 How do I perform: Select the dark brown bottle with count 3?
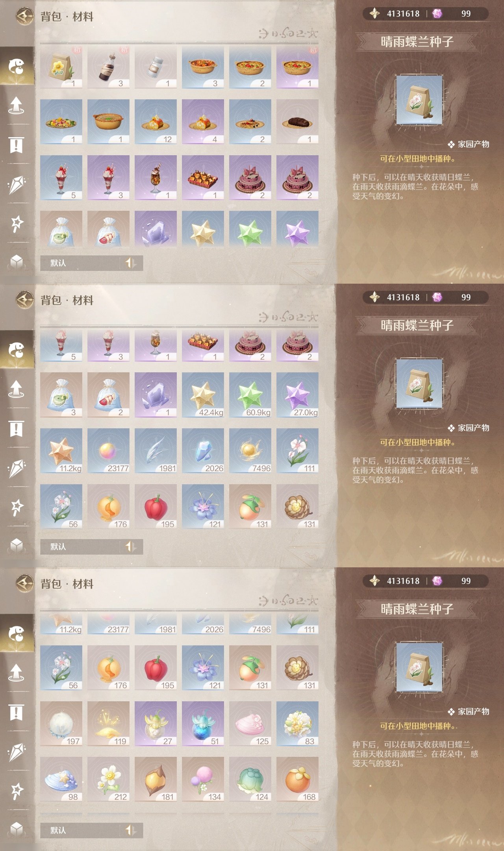pyautogui.click(x=108, y=67)
